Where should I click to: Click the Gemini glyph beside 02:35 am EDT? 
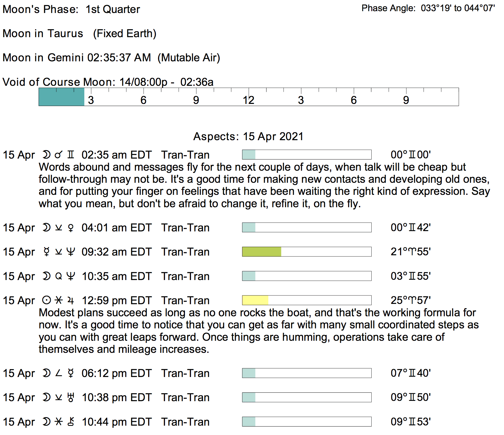71,155
